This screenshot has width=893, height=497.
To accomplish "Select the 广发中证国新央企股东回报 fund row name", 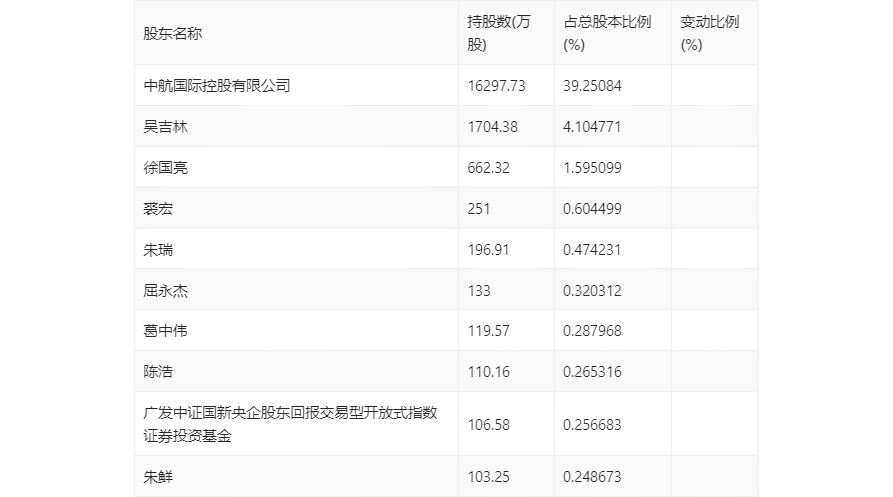I will (290, 424).
